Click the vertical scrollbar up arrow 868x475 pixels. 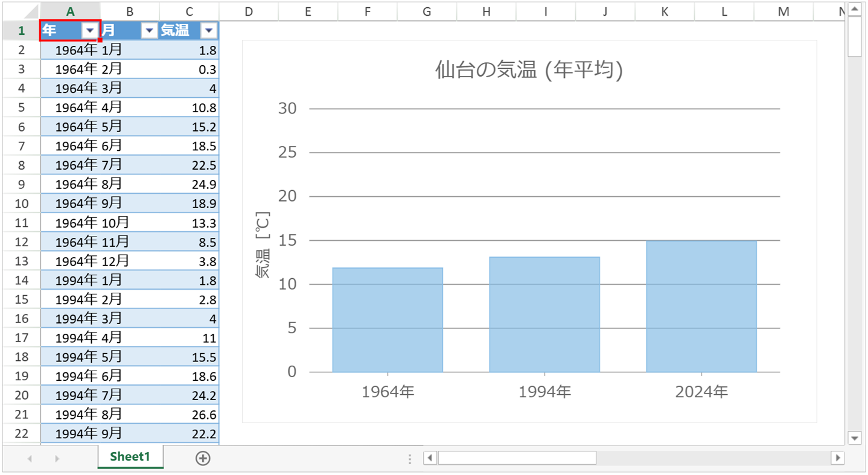coord(854,9)
